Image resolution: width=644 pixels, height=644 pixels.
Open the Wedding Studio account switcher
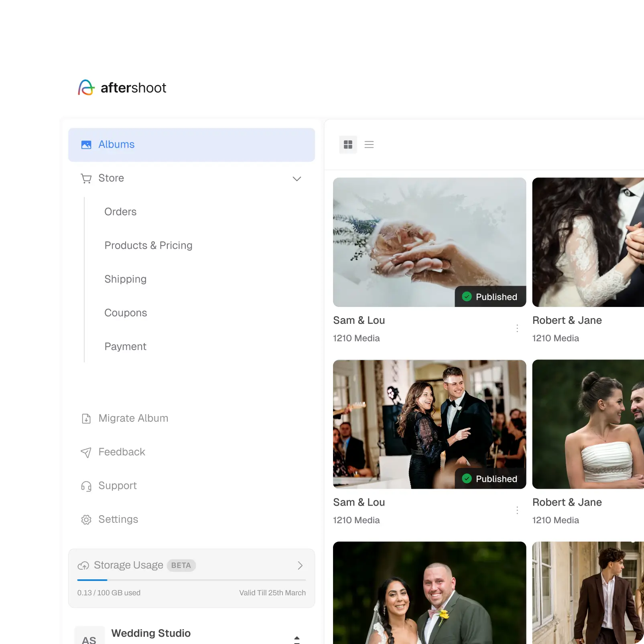(297, 639)
